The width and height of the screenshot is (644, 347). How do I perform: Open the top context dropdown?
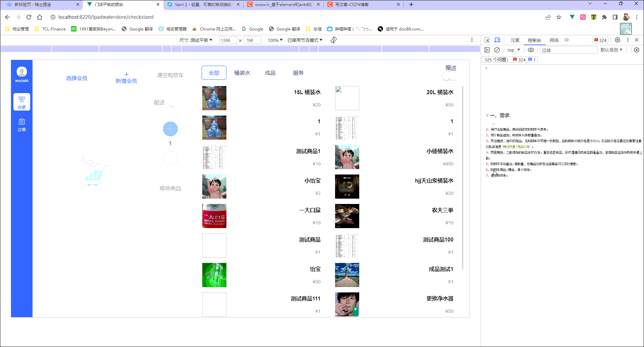tap(514, 50)
